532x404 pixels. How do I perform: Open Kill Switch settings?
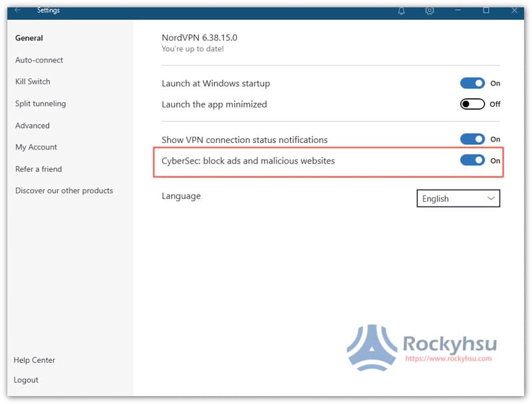[33, 82]
